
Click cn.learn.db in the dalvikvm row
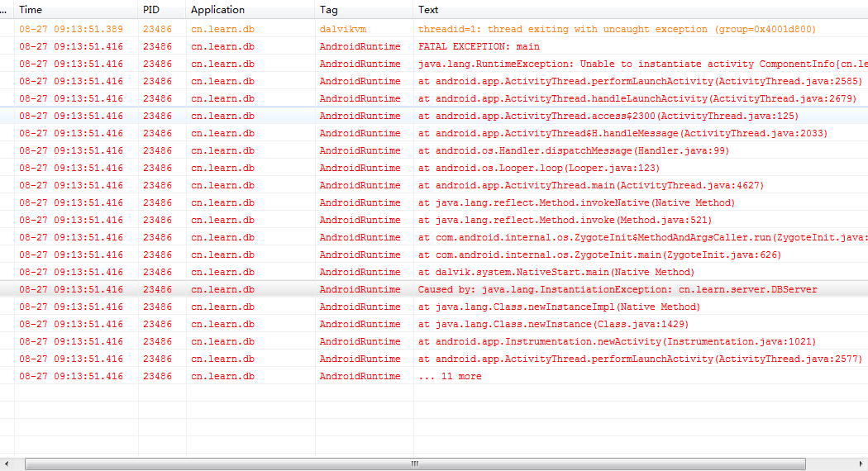click(x=222, y=29)
